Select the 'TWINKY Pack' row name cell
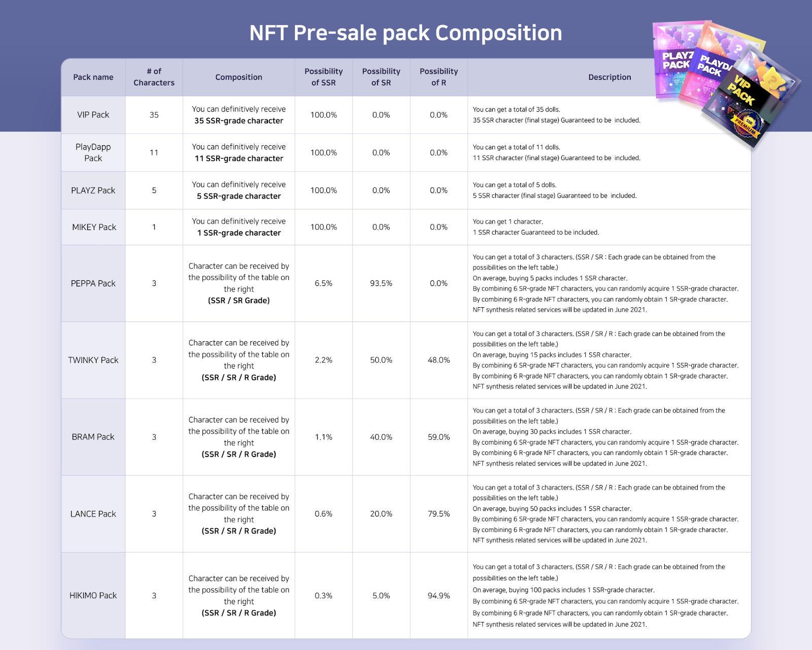 click(93, 360)
